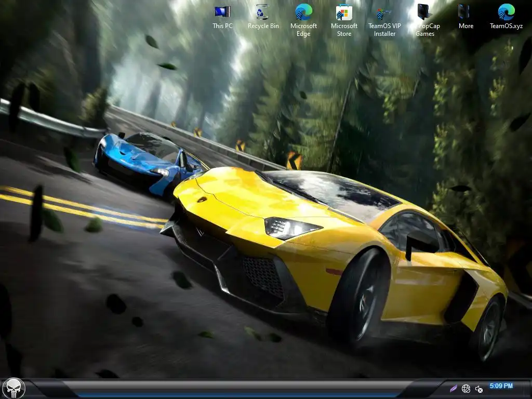
Task: Select the TeamOS.xyz desktop shortcut
Action: [506, 17]
